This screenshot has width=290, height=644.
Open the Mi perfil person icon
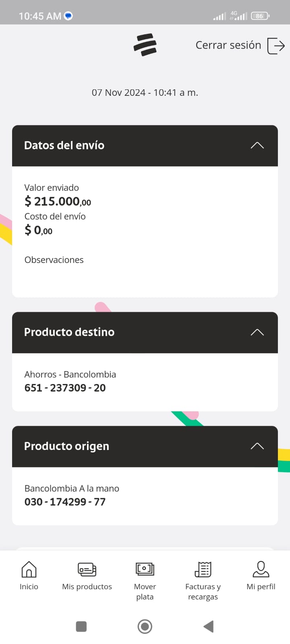[x=261, y=569]
